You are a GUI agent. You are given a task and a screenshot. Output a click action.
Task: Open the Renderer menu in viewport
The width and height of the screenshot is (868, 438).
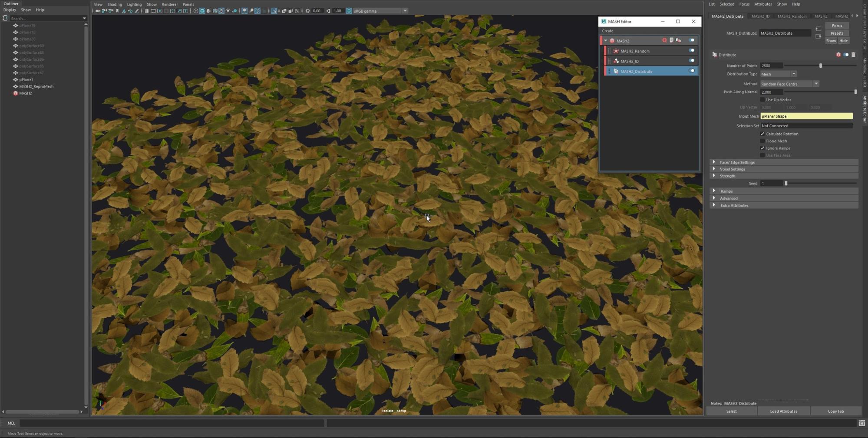tap(169, 4)
